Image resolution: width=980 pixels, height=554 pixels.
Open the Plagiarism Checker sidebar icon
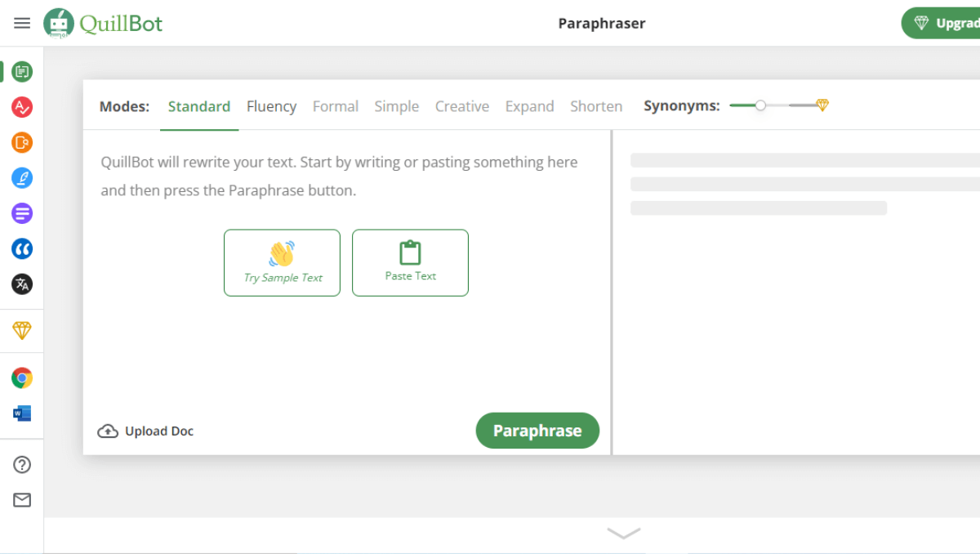(x=22, y=142)
